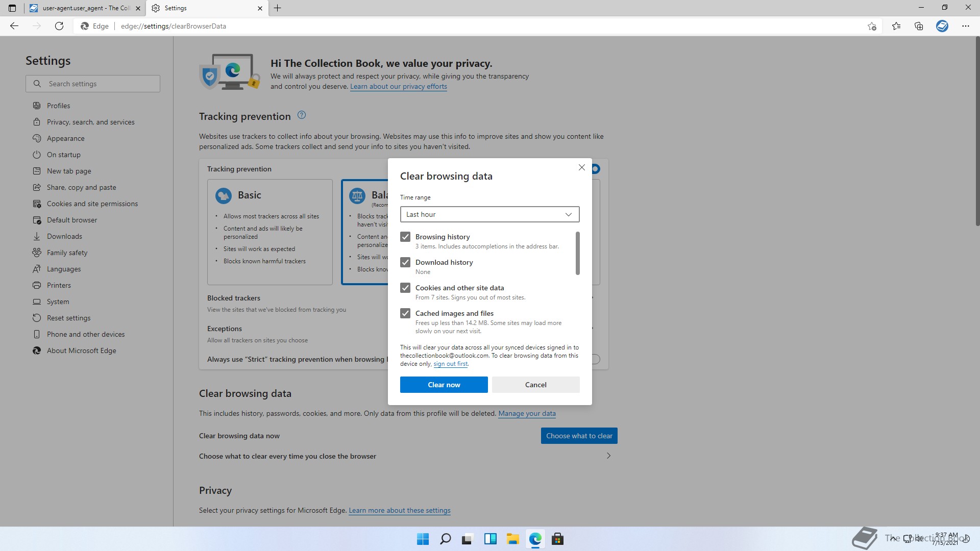This screenshot has height=551, width=980.
Task: Open the Favorites star icon in toolbar
Action: [896, 26]
